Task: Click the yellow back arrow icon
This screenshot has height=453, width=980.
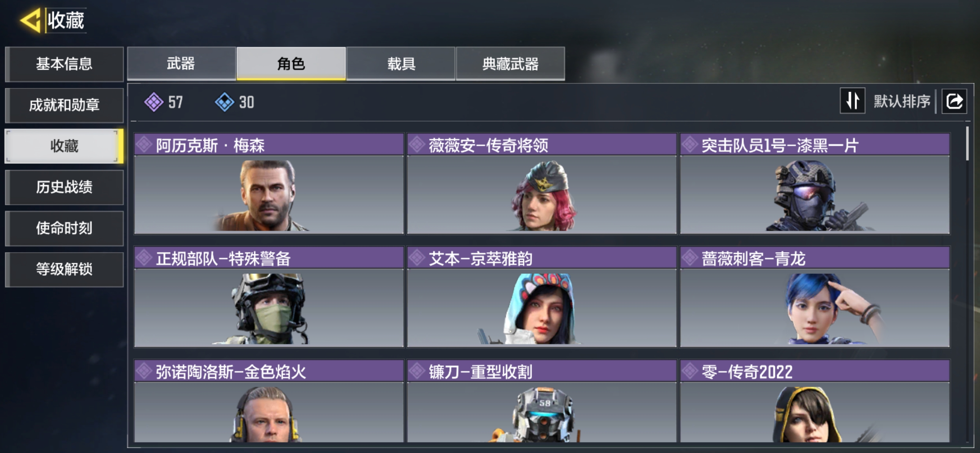Action: coord(30,20)
